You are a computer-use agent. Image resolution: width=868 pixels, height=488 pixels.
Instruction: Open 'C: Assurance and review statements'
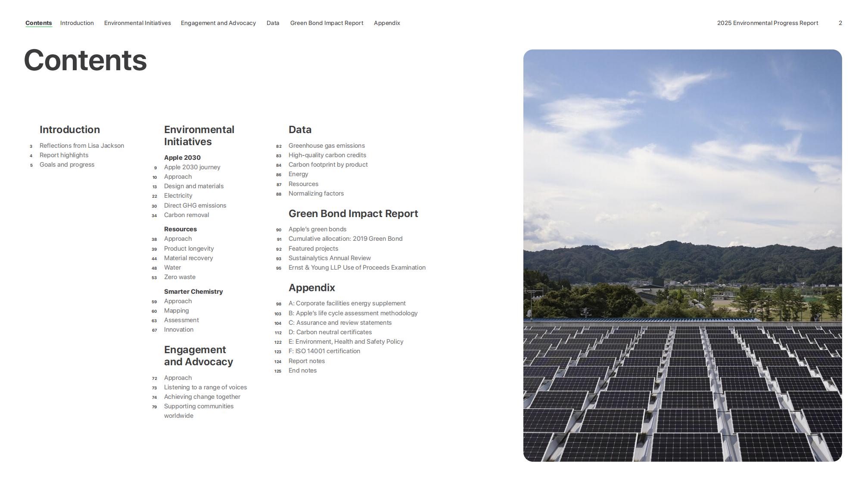[x=340, y=323]
